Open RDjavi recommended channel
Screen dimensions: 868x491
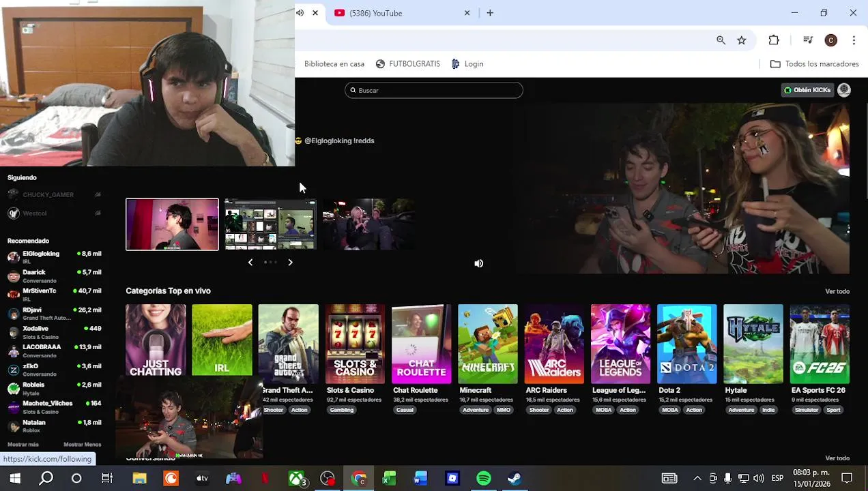point(55,314)
